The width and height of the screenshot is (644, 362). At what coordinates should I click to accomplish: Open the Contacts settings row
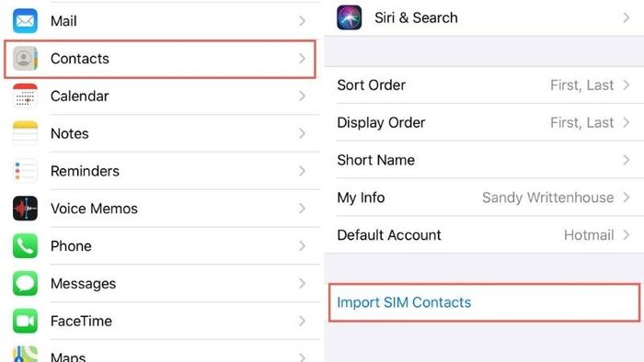[x=160, y=59]
